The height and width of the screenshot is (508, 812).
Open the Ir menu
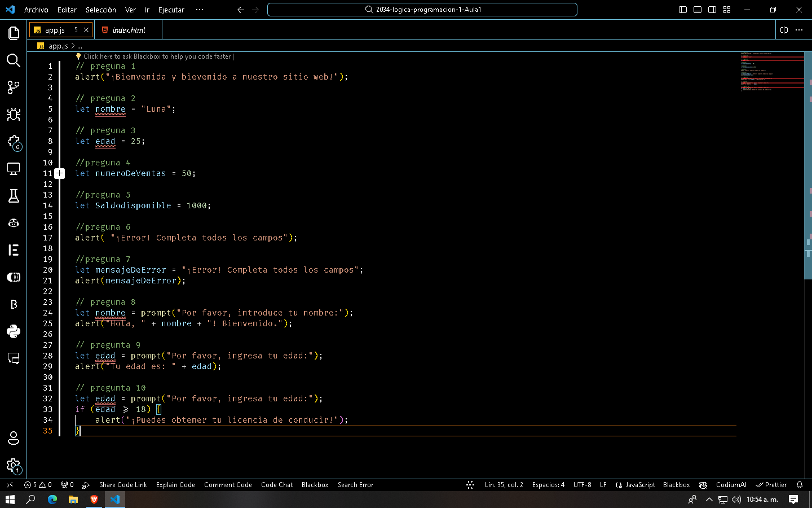[x=147, y=10]
